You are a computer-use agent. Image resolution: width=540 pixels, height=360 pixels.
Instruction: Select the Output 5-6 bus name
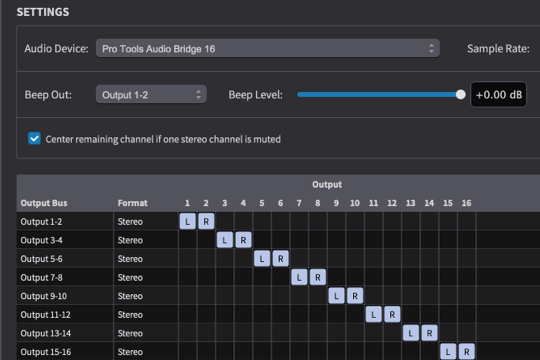(x=41, y=259)
